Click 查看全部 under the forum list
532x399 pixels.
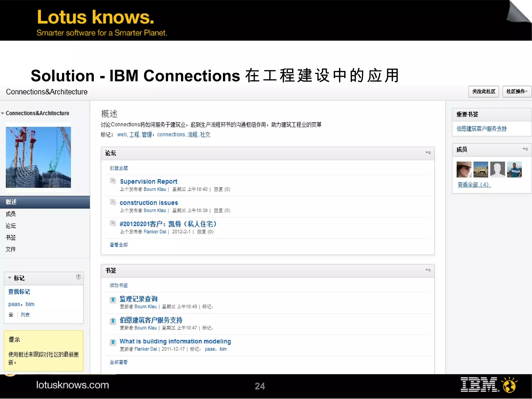point(119,245)
